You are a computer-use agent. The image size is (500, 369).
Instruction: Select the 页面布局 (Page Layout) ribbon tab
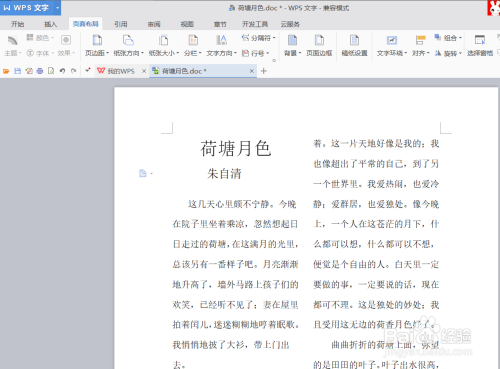pyautogui.click(x=86, y=24)
